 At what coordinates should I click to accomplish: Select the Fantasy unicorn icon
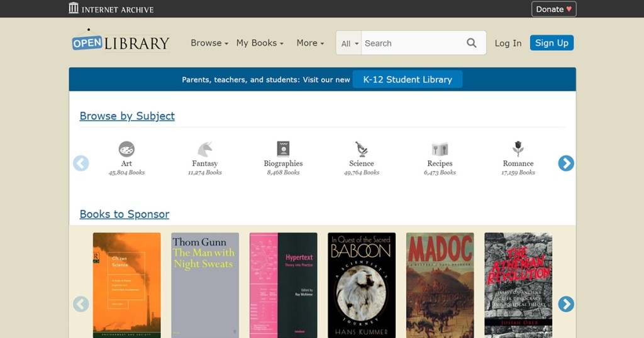coord(205,150)
